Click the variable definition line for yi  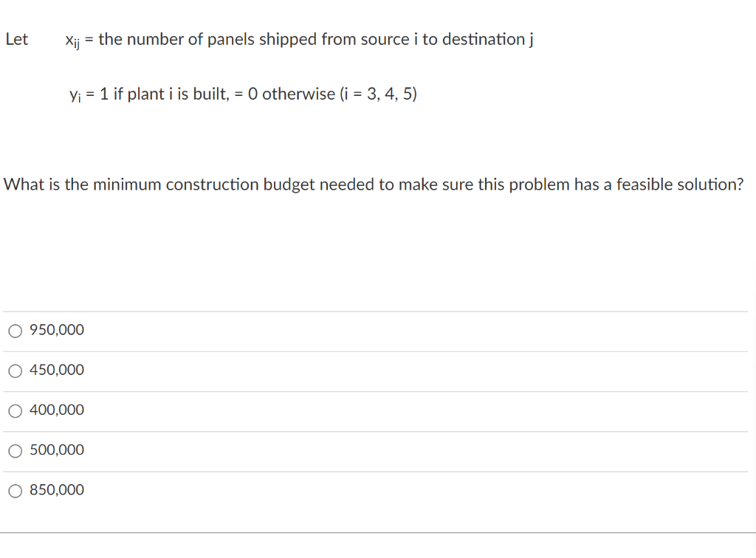(244, 94)
